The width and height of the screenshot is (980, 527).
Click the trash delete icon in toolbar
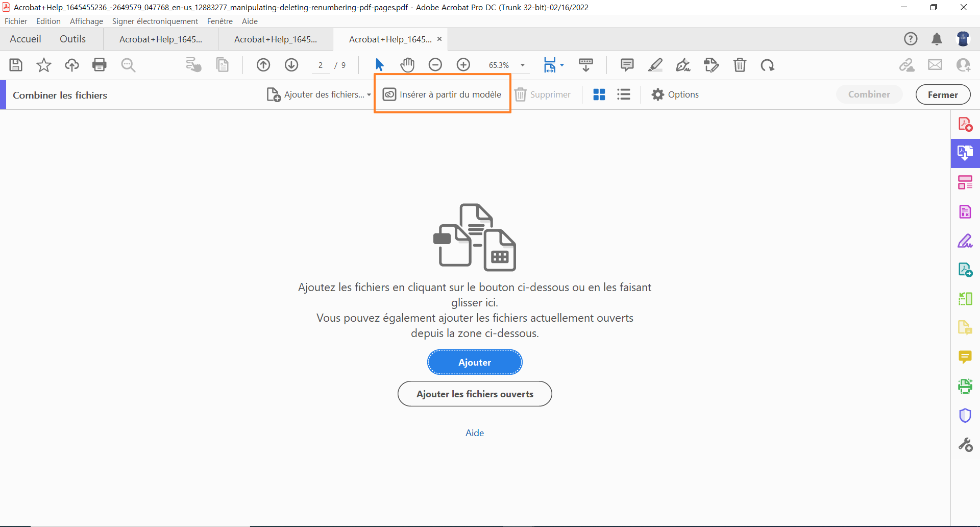740,65
